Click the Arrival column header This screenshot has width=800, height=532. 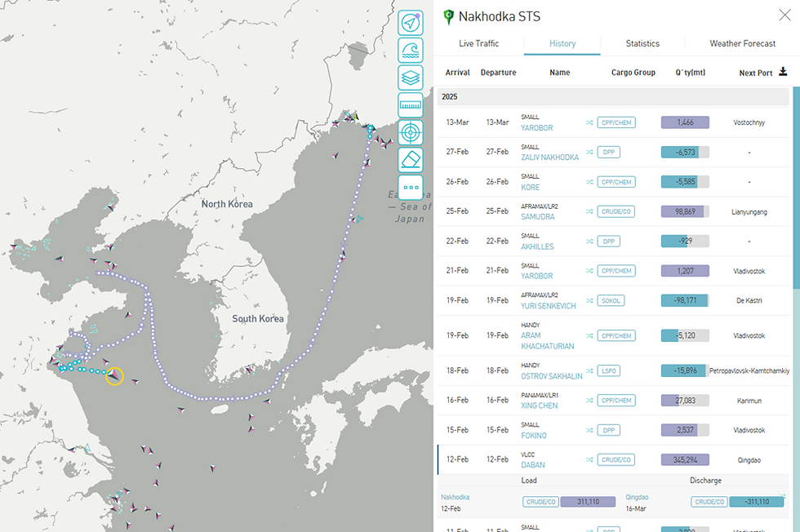coord(457,73)
